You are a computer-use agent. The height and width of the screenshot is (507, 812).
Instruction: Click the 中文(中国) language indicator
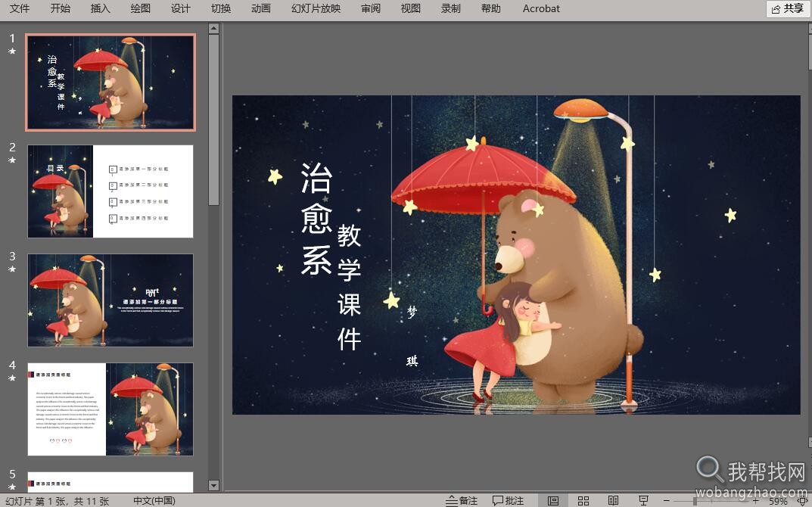[x=154, y=501]
